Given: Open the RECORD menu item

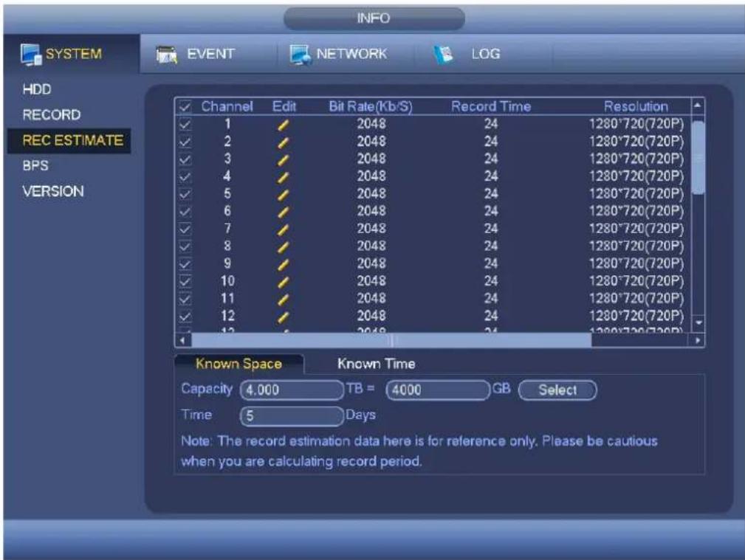Looking at the screenshot, I should coord(51,115).
